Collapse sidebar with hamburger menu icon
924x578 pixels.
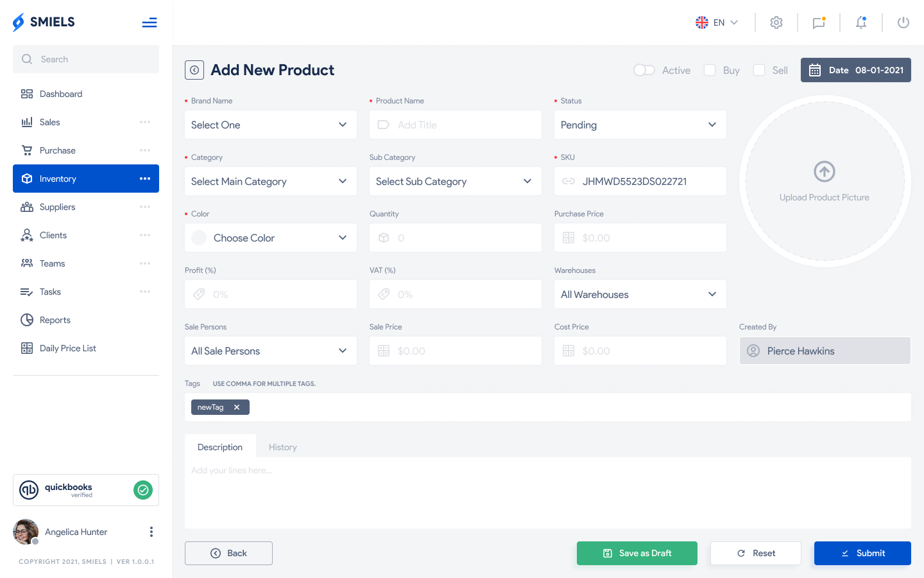pyautogui.click(x=150, y=23)
